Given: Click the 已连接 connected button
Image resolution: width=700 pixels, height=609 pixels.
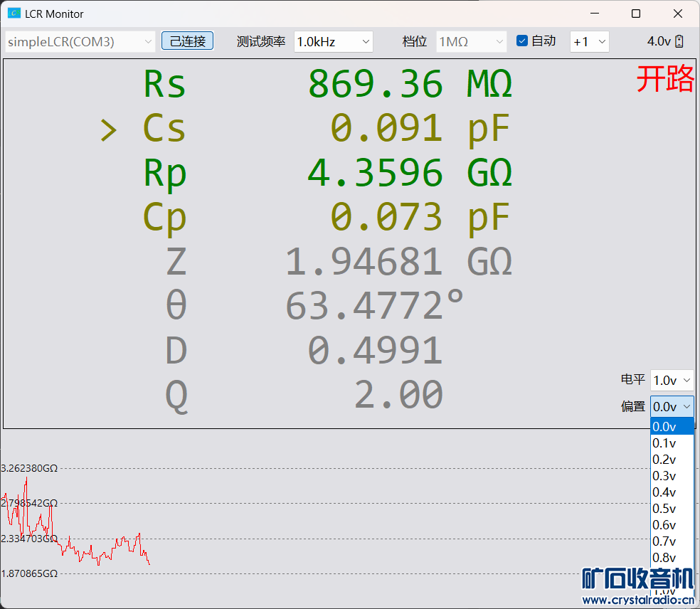Looking at the screenshot, I should coord(188,41).
